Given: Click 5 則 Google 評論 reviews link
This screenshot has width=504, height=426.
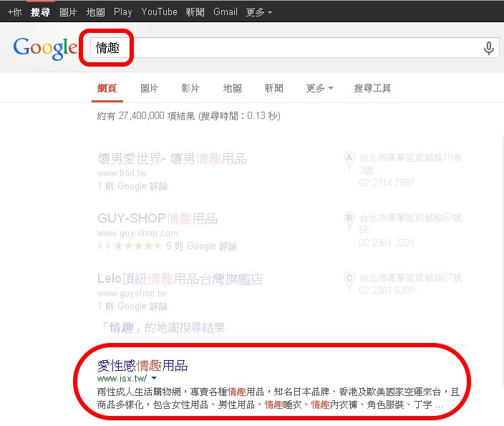Looking at the screenshot, I should coord(202,246).
